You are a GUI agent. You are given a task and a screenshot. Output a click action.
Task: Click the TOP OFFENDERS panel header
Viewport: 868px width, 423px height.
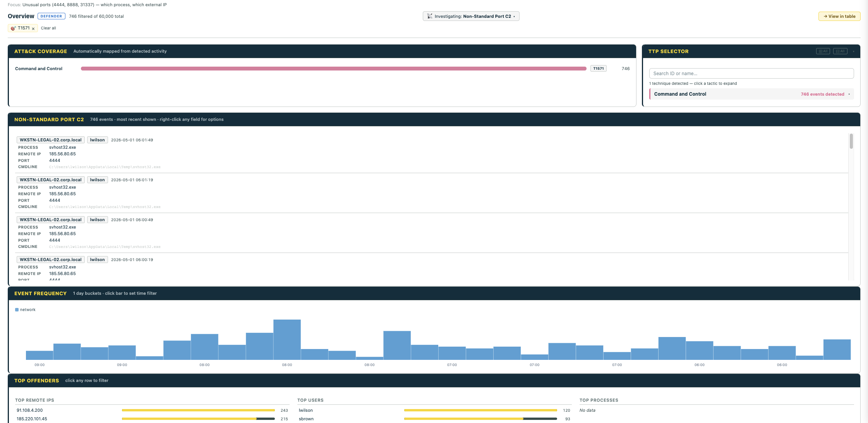click(434, 380)
